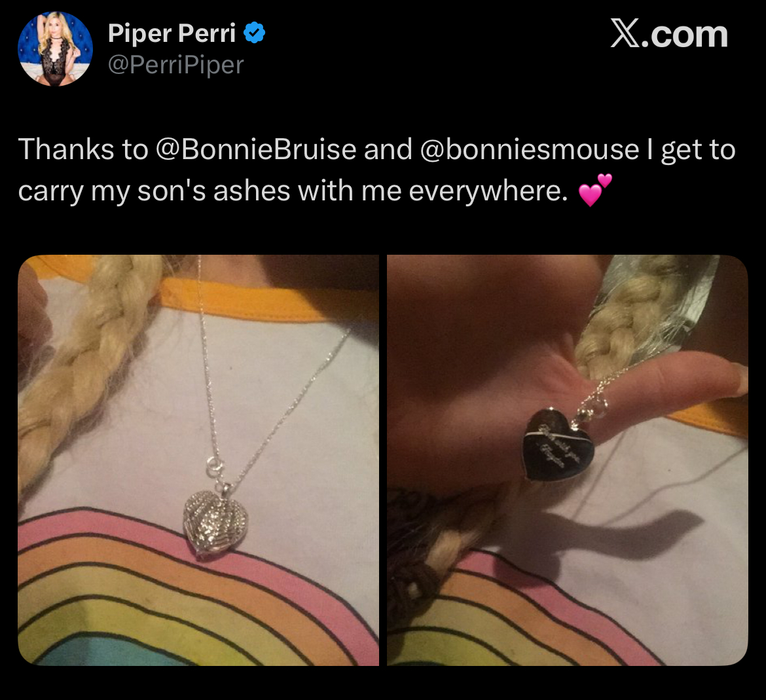Screen dimensions: 766x700
Task: Open the right locket photo
Action: point(567,460)
